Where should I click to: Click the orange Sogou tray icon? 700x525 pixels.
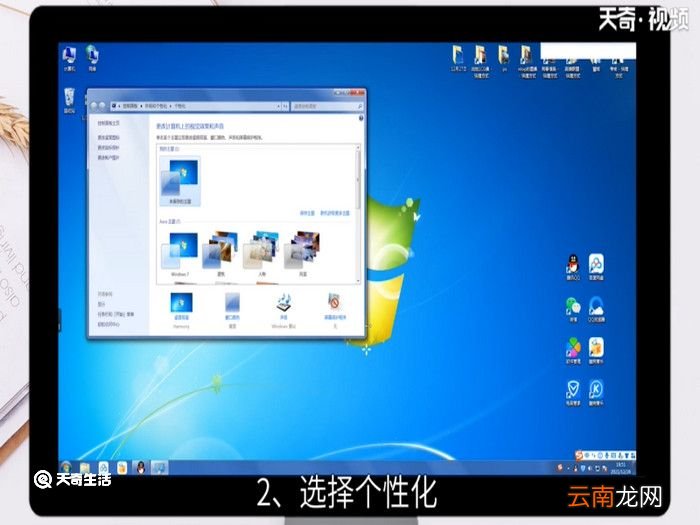[x=560, y=468]
